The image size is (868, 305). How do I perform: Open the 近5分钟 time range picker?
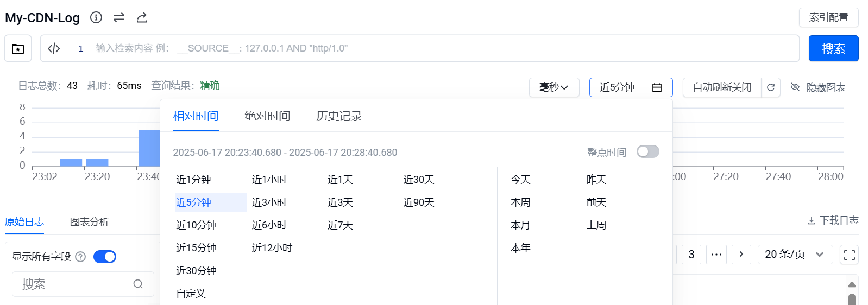631,87
